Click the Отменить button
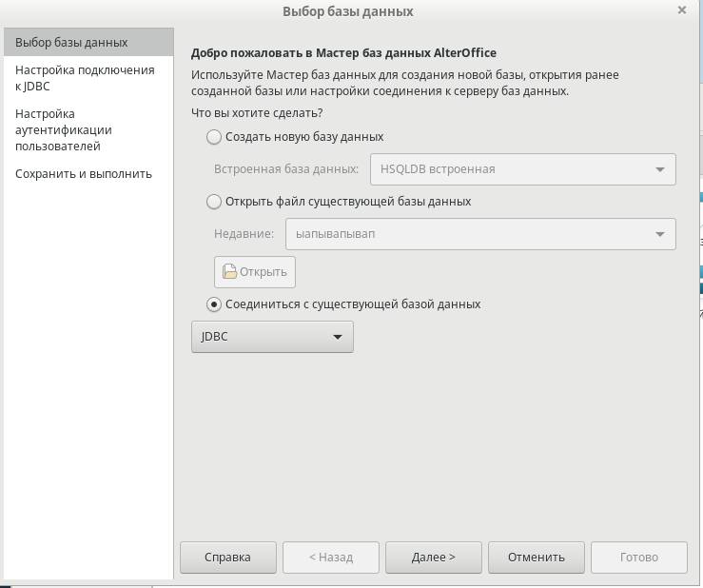 [x=537, y=558]
